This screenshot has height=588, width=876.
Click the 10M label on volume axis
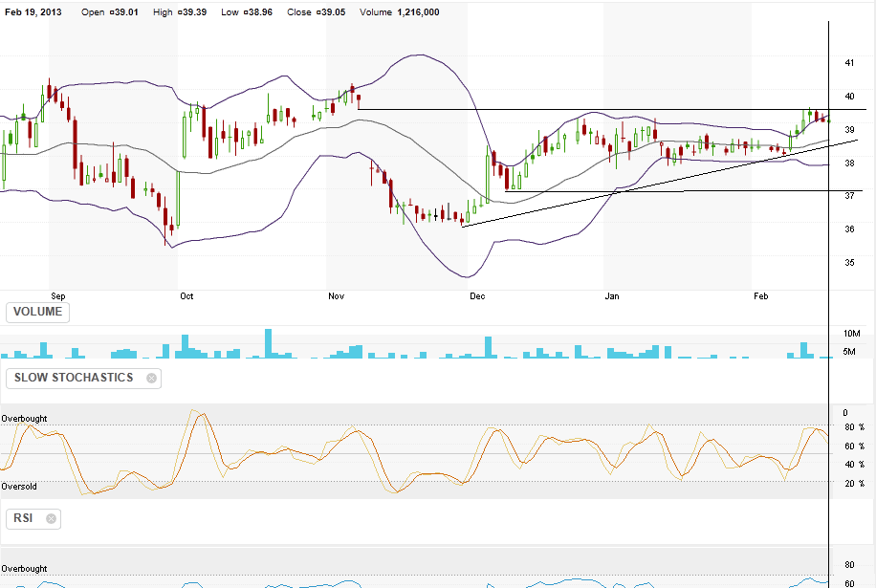(x=851, y=333)
